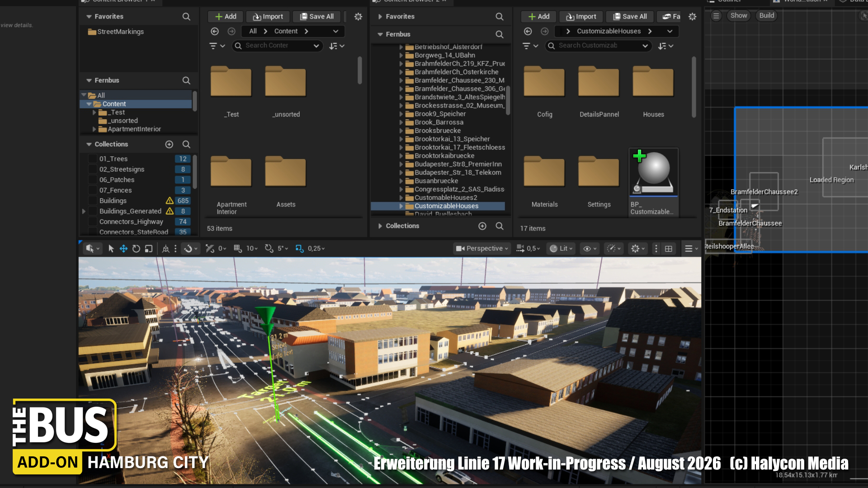Open the Show menu in World Partition
The width and height of the screenshot is (868, 488).
pos(739,16)
